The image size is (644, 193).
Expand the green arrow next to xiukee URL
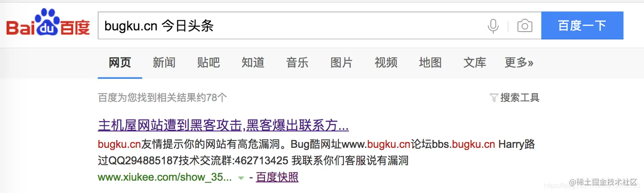click(241, 178)
